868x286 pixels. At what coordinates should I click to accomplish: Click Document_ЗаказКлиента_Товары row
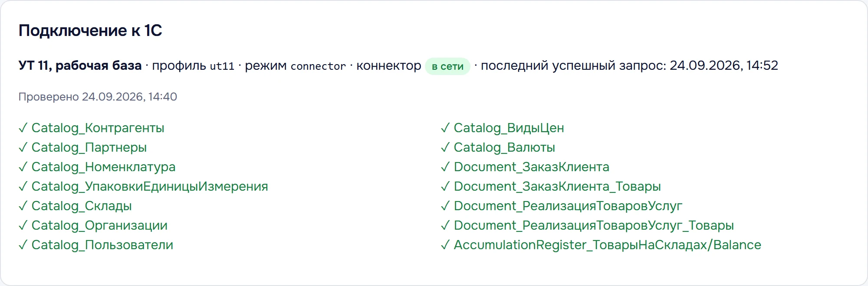coord(551,186)
